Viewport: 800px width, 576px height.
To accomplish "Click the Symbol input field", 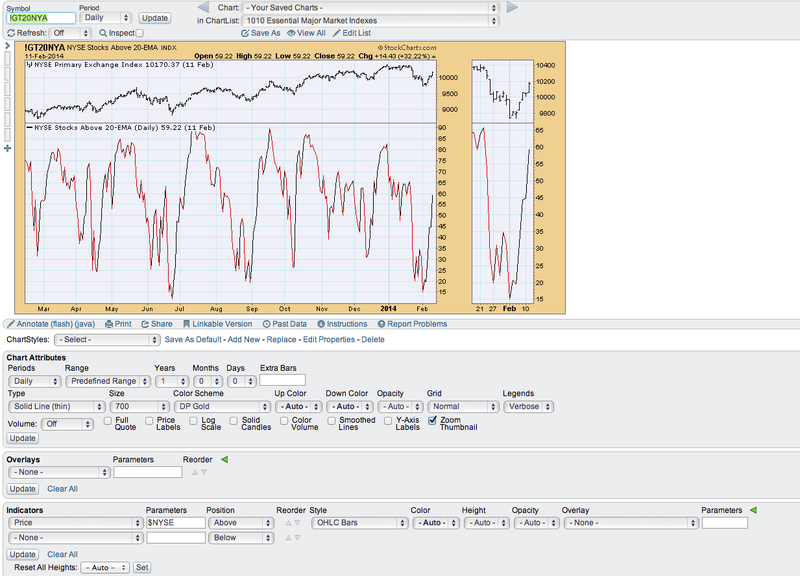I will (41, 18).
